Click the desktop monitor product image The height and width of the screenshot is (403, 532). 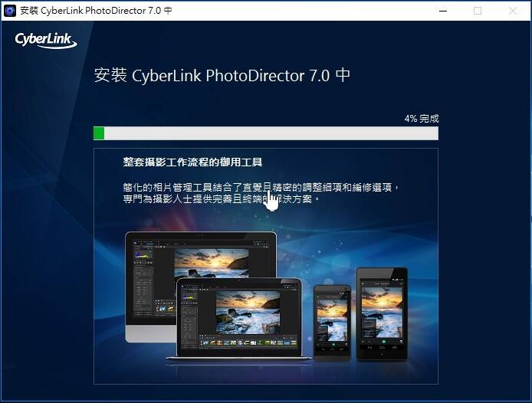tap(201, 287)
